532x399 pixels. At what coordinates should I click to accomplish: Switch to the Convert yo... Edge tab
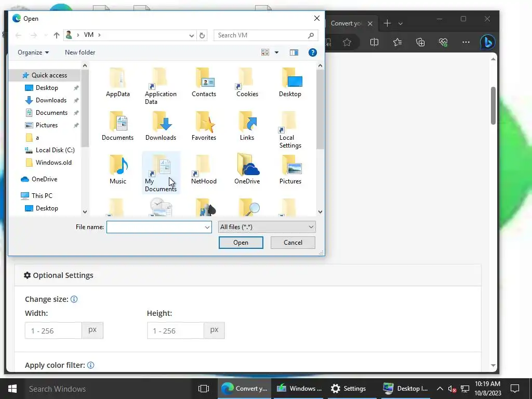coord(346,23)
